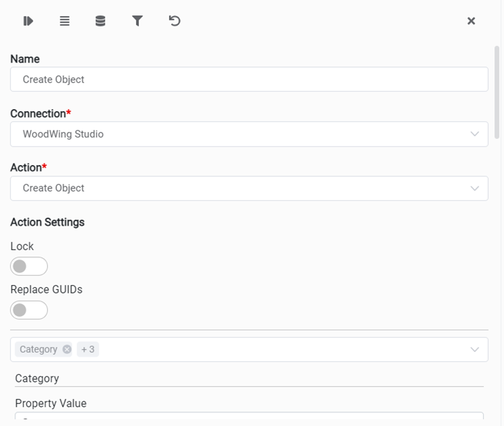Click the chevron arrow in Action field
Image resolution: width=504 pixels, height=426 pixels.
tap(475, 189)
